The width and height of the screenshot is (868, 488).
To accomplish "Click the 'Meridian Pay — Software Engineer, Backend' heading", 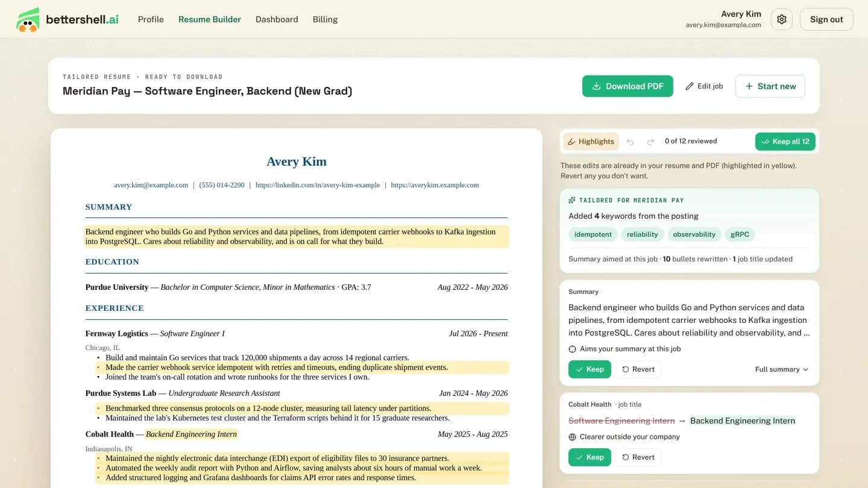I will (207, 91).
